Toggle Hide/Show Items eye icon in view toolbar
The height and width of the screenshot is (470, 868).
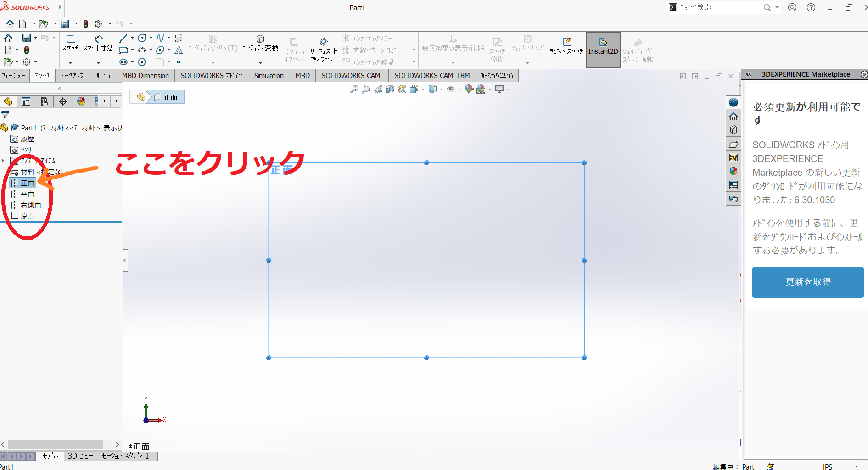[451, 90]
